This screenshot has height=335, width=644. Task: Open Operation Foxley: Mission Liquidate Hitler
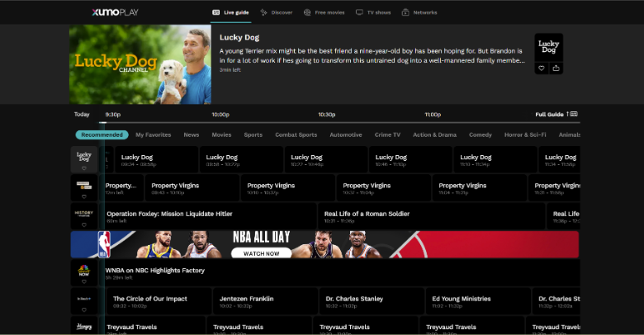(x=208, y=216)
